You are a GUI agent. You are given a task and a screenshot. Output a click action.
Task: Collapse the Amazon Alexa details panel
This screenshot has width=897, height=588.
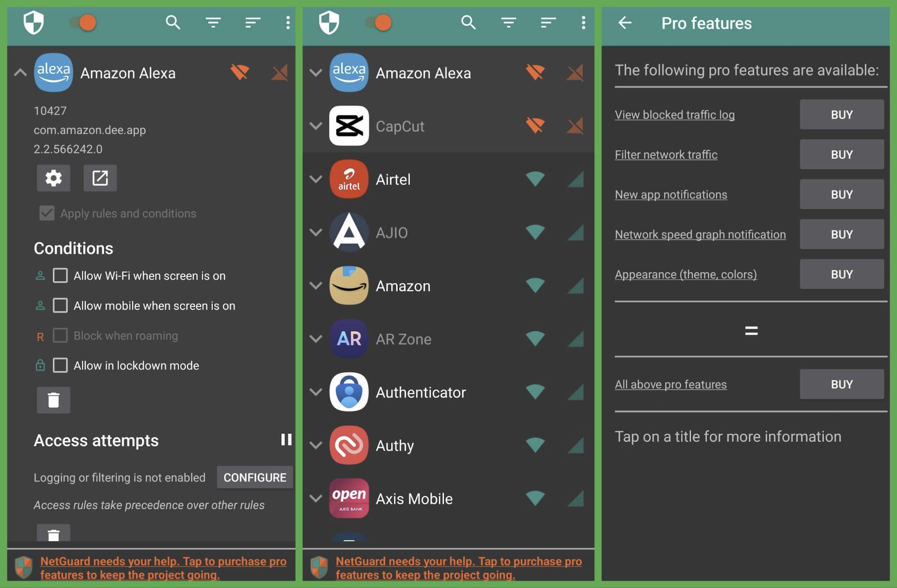[x=20, y=73]
